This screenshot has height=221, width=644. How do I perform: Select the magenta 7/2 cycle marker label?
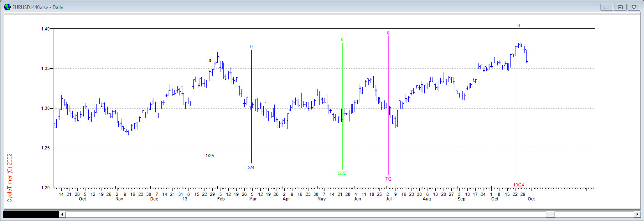tap(388, 179)
